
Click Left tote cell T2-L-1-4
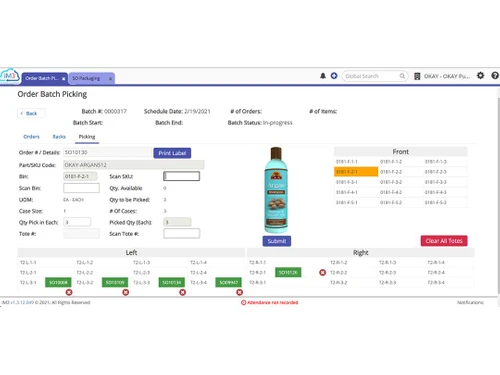click(x=198, y=263)
